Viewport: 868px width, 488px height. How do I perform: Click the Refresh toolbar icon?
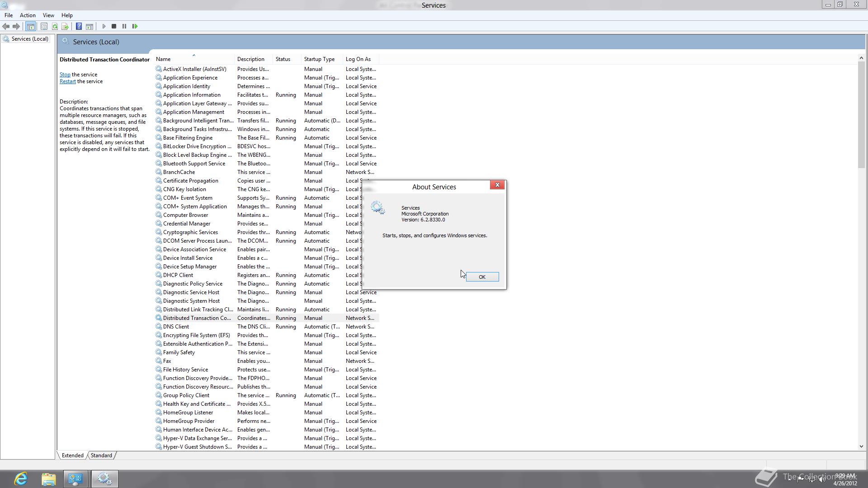click(x=55, y=26)
